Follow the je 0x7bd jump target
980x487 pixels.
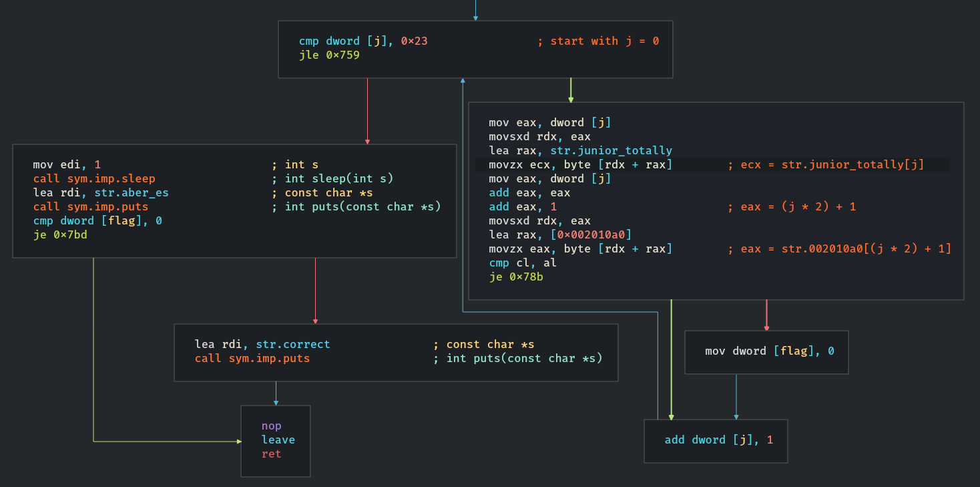[60, 234]
